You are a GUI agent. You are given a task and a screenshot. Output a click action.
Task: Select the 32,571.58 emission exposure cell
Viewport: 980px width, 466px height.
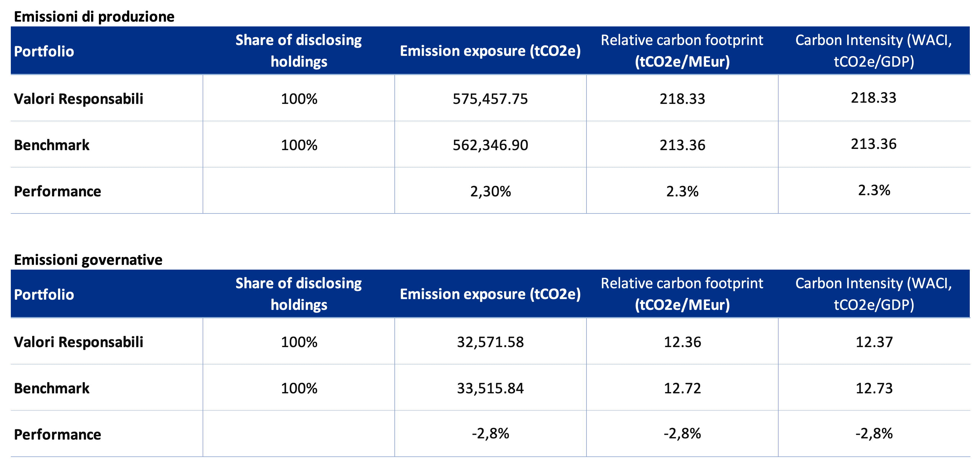(490, 342)
